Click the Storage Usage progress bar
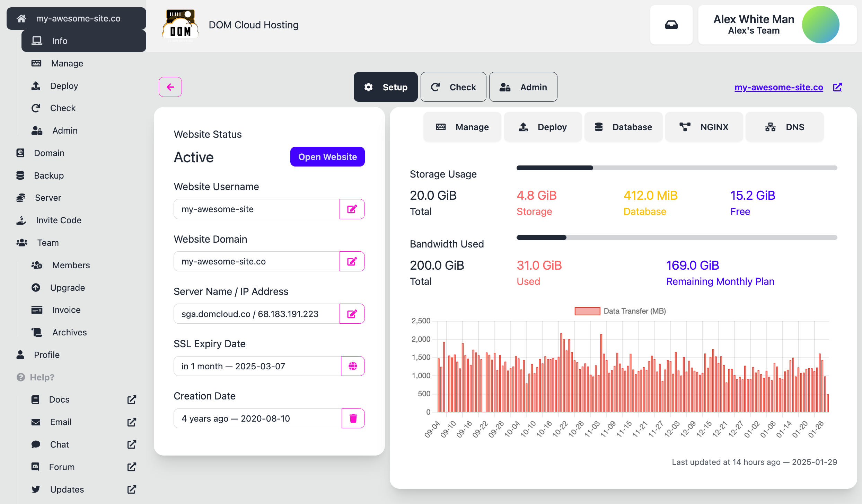Viewport: 862px width, 504px height. pyautogui.click(x=677, y=168)
